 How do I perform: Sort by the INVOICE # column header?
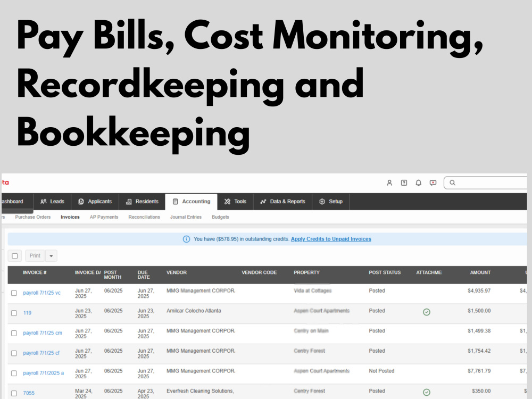pos(35,272)
